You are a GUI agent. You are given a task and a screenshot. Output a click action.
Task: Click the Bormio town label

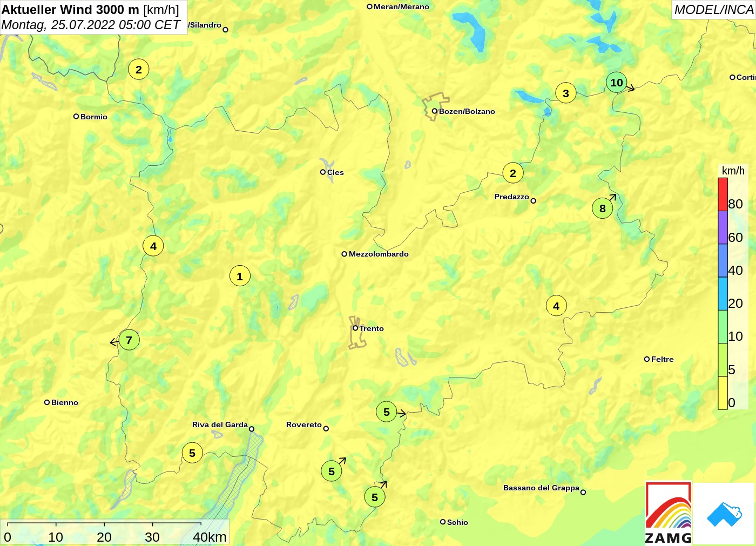pos(94,117)
